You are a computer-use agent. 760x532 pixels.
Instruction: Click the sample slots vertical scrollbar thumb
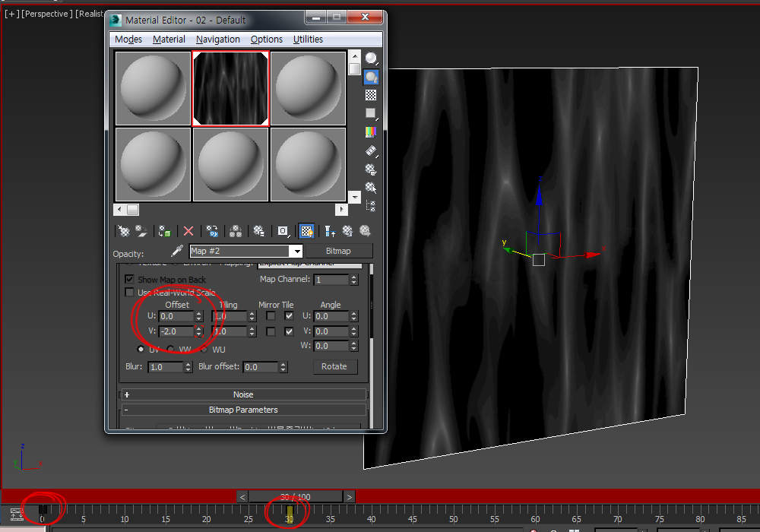(355, 69)
